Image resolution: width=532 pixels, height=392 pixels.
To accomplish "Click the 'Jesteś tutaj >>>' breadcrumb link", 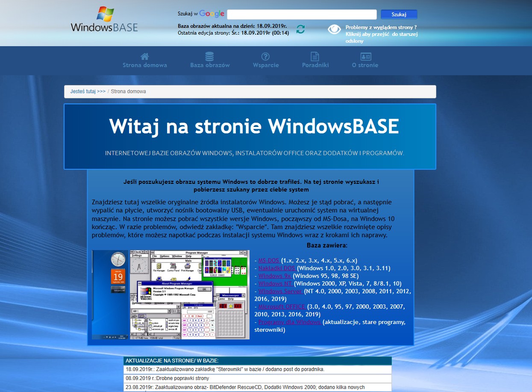I will pos(88,91).
